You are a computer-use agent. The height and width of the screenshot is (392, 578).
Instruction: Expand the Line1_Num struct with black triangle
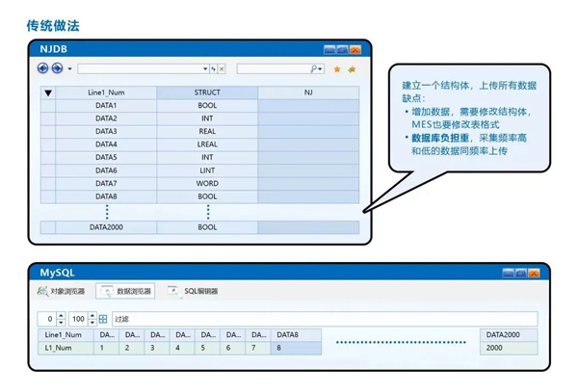click(x=48, y=92)
